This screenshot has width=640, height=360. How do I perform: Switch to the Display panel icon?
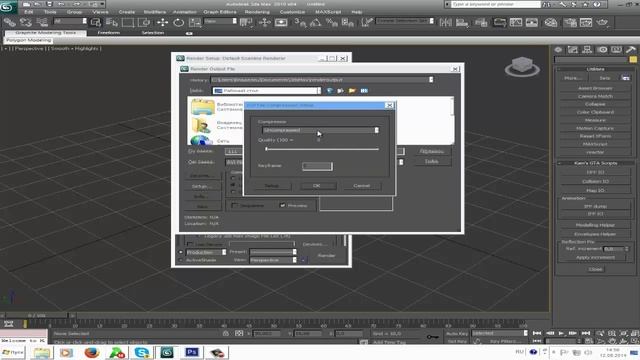pyautogui.click(x=616, y=50)
